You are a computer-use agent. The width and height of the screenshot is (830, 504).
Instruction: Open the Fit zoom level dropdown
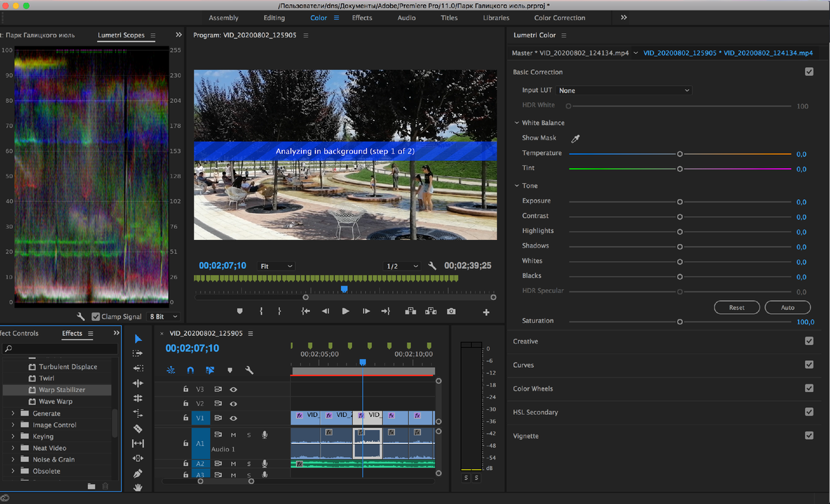pyautogui.click(x=276, y=266)
